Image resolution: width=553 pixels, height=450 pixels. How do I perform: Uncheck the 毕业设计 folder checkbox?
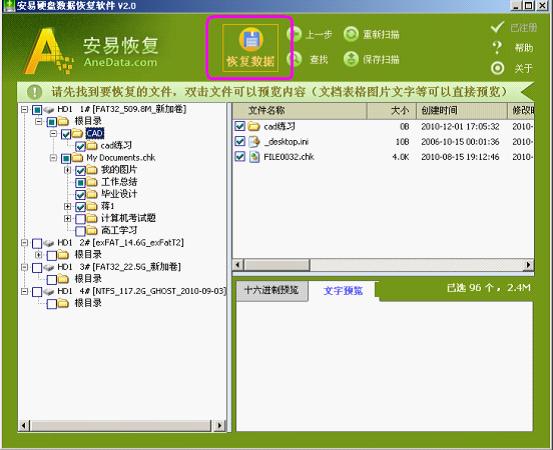coord(80,195)
